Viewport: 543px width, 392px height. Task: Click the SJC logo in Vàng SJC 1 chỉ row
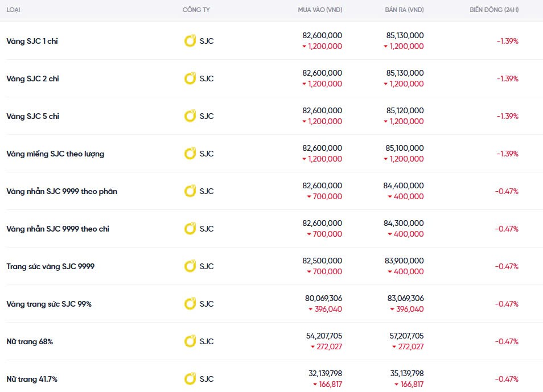pyautogui.click(x=190, y=41)
